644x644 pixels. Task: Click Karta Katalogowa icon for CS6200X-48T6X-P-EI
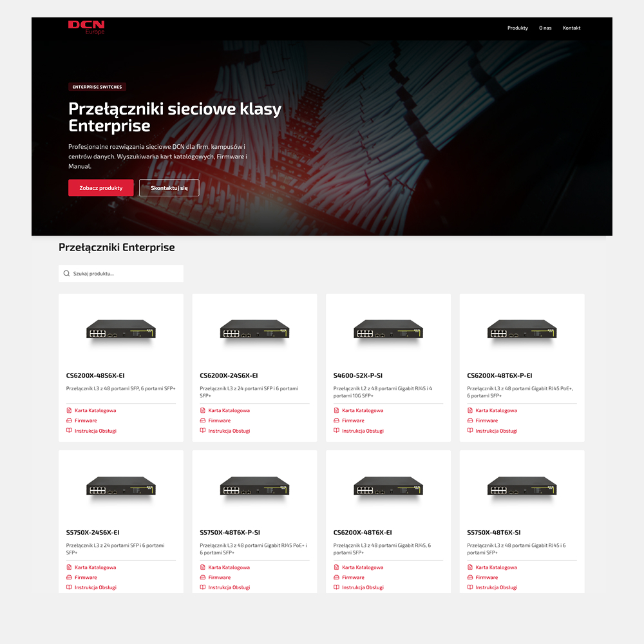pos(470,410)
